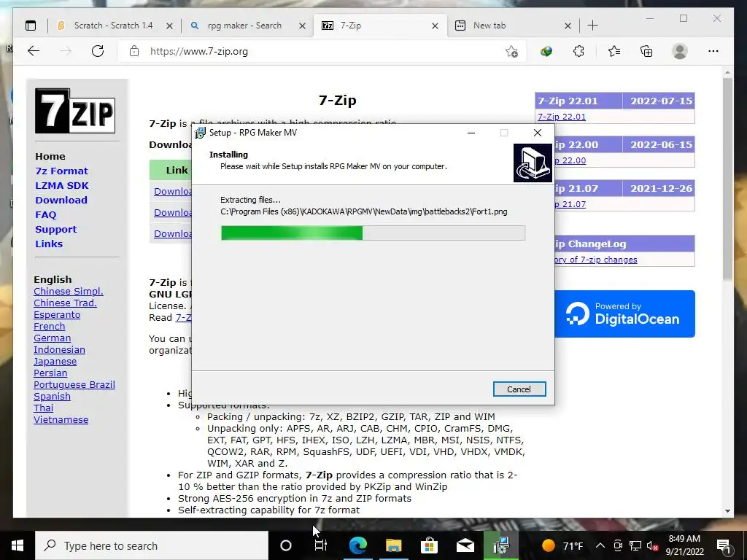747x560 pixels.
Task: Open a new browser tab with plus icon
Action: (592, 26)
